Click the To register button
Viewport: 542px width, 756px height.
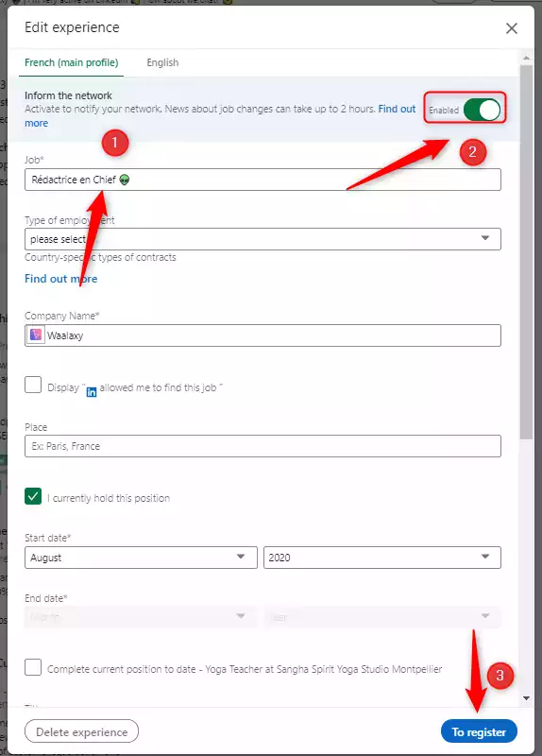pos(479,731)
